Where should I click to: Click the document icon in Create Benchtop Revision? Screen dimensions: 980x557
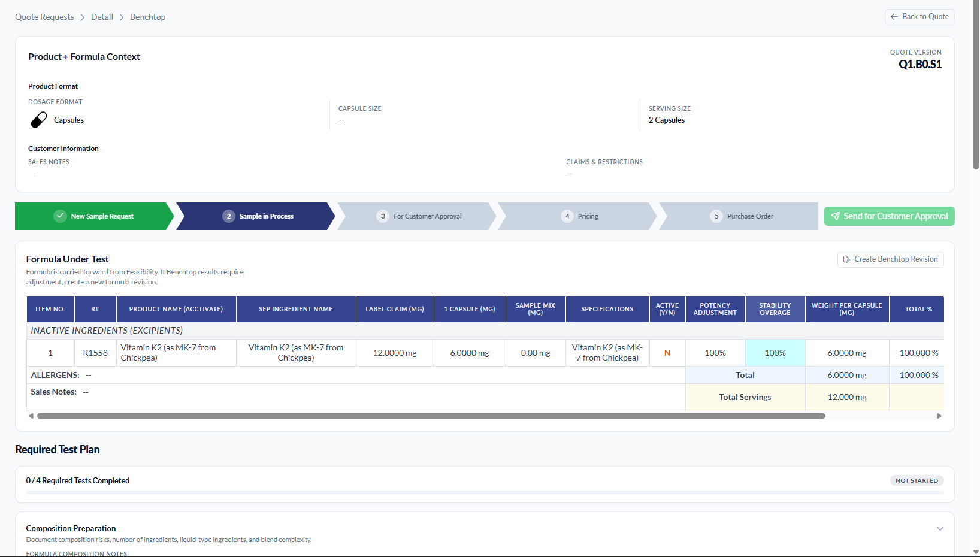coord(846,259)
